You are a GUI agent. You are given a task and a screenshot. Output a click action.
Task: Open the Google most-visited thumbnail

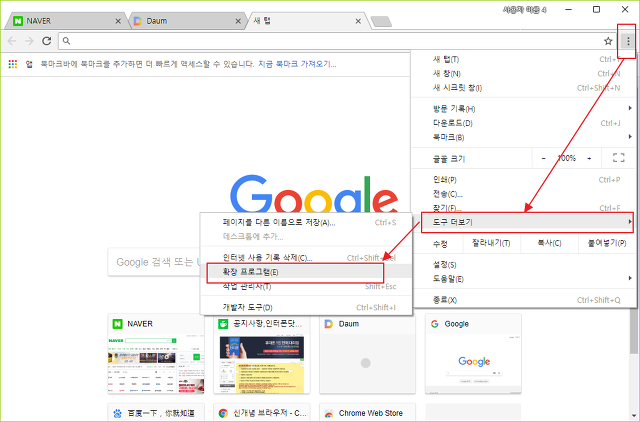click(x=473, y=354)
